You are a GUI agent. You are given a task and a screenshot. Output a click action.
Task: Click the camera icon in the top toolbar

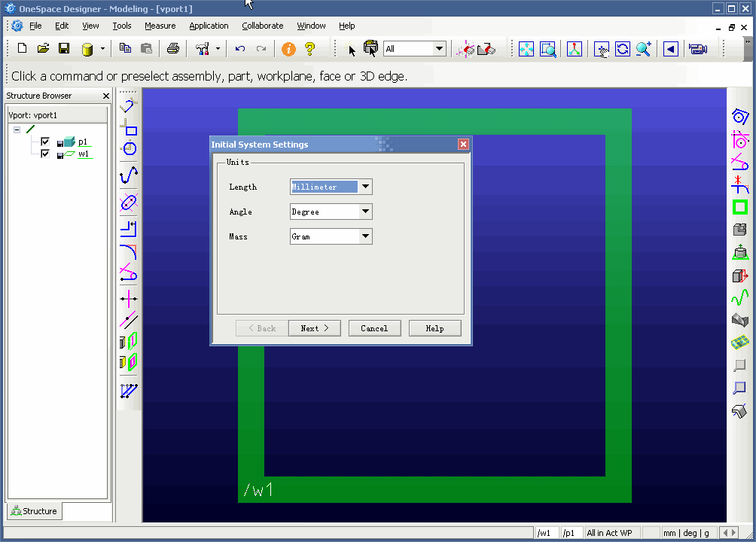698,49
